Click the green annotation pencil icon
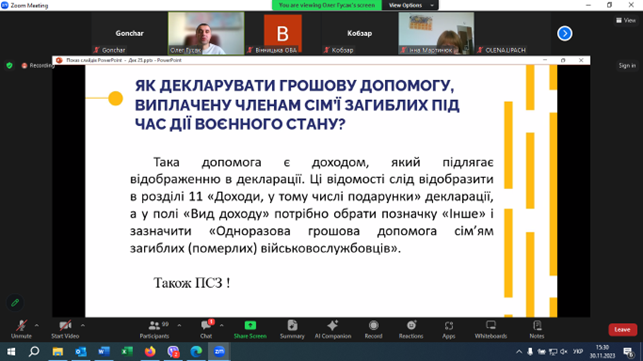Viewport: 643px width, 361px height. coord(15,303)
